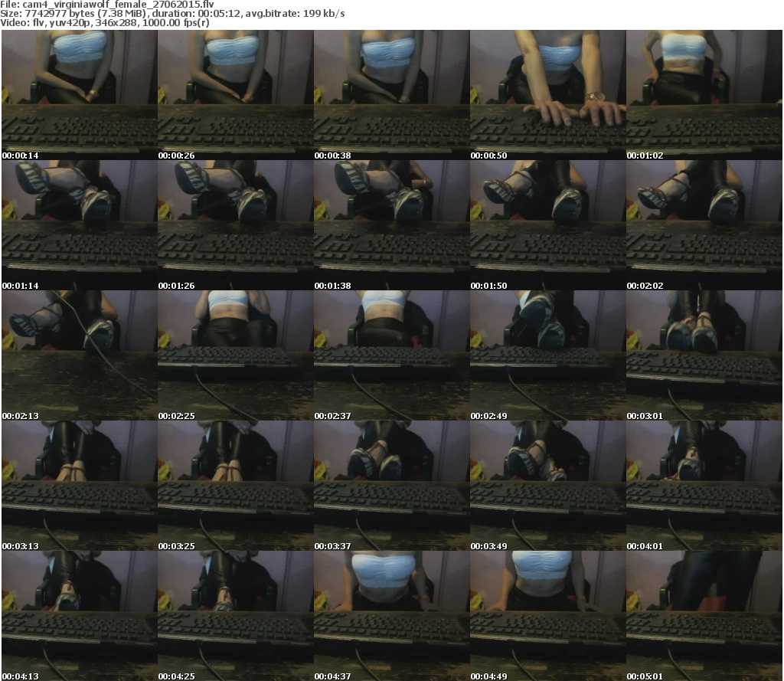This screenshot has height=681, width=784.
Task: Select the frame at 00:01:14
Action: click(x=80, y=225)
